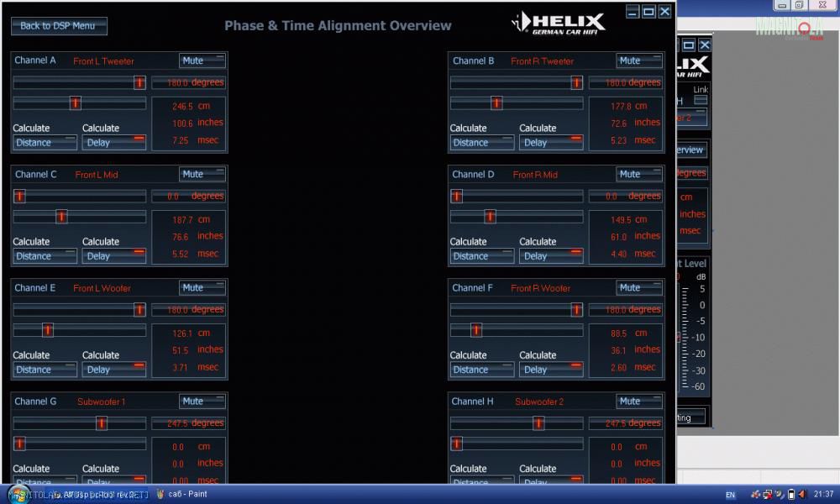840x504 pixels.
Task: Click Channel E delay slider handle
Action: 48,330
